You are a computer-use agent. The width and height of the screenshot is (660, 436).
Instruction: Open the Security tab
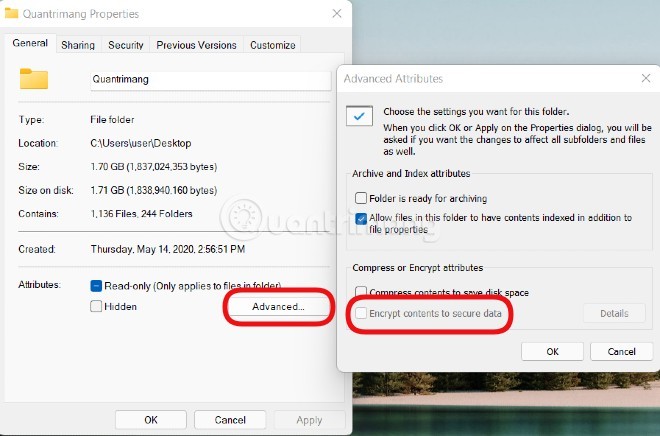(126, 45)
